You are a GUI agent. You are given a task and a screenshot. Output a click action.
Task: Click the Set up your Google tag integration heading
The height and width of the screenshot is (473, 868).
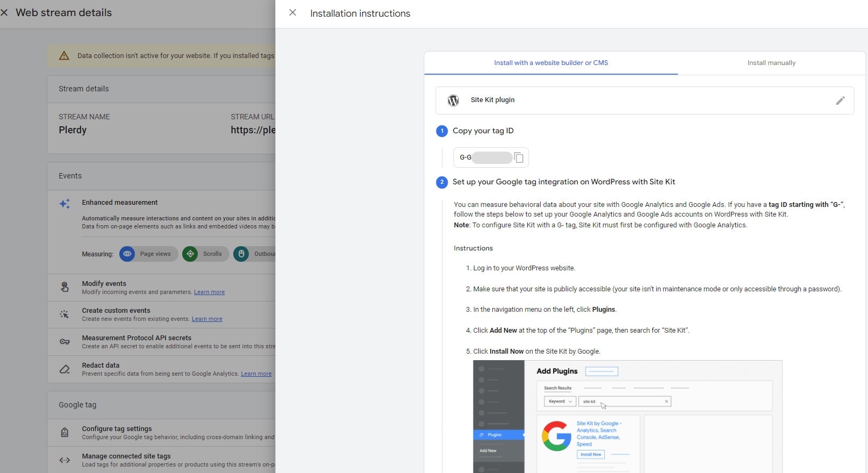coord(564,182)
